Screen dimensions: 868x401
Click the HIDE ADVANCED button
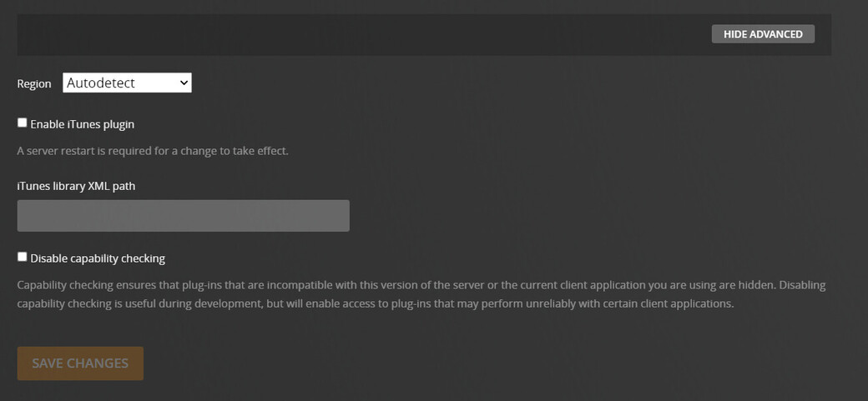coord(763,33)
